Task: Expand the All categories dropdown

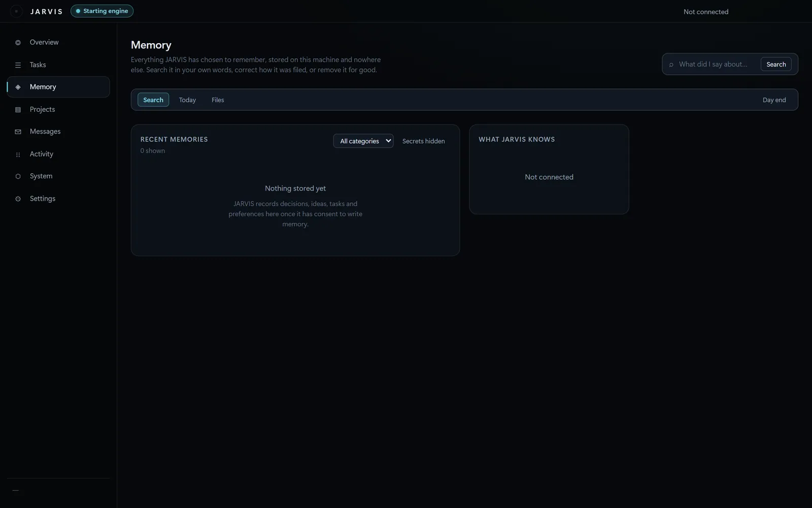Action: (x=363, y=141)
